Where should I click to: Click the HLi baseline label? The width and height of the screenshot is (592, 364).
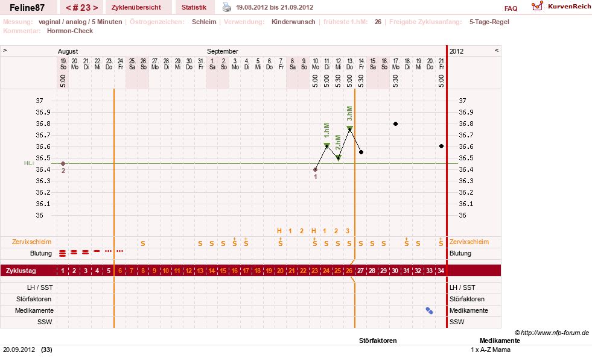pos(29,163)
